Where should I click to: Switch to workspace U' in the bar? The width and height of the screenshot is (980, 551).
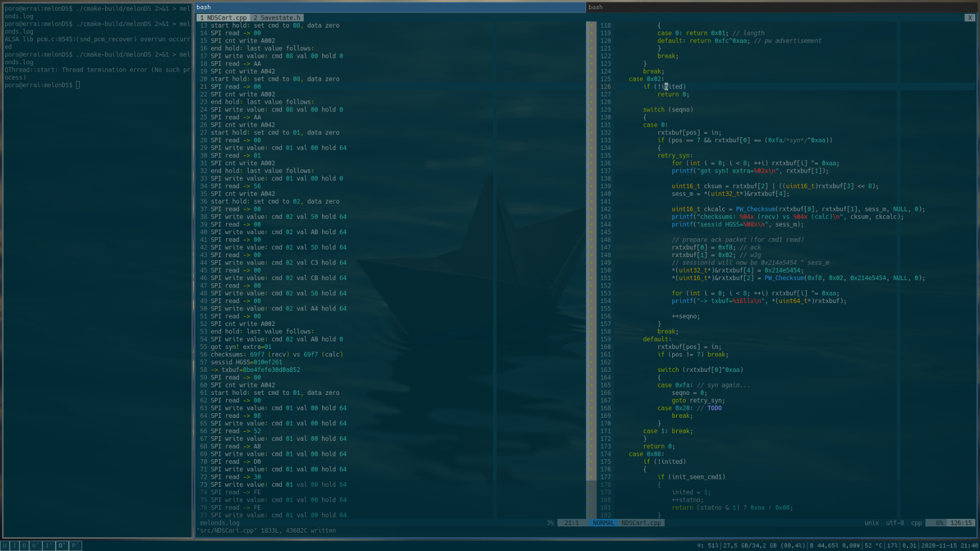[35, 546]
